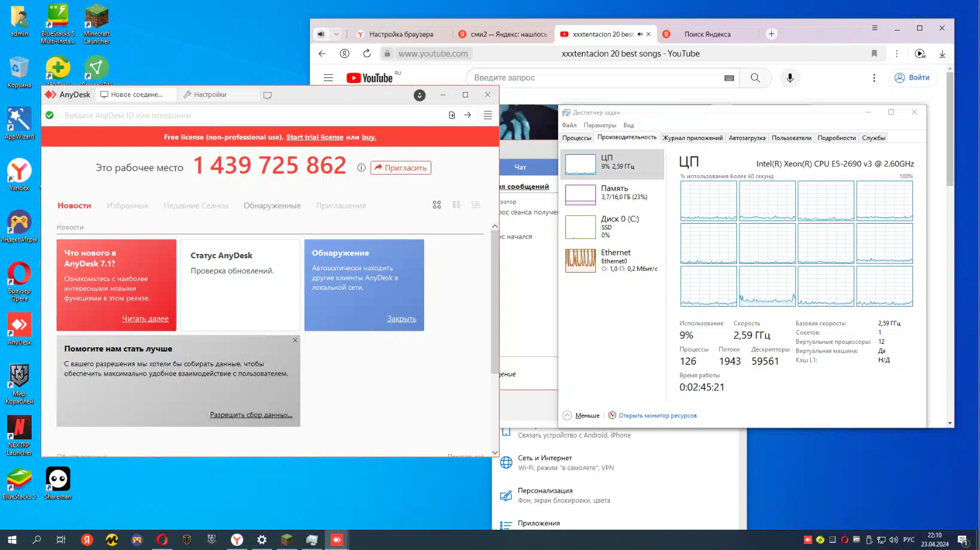Select the large tile grid view icon
Image resolution: width=980 pixels, height=550 pixels.
pyautogui.click(x=437, y=205)
